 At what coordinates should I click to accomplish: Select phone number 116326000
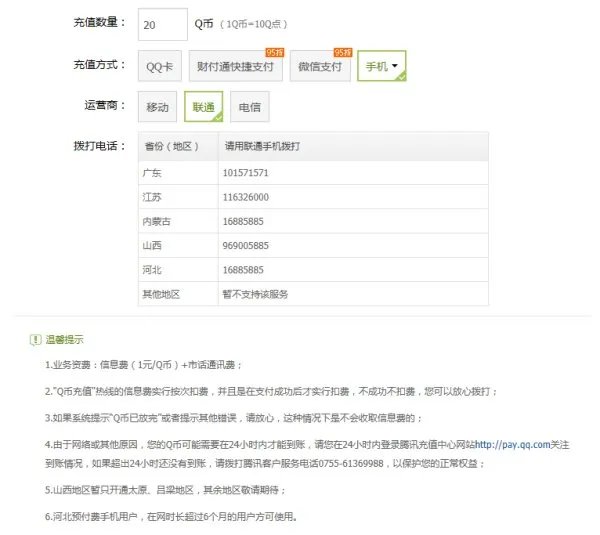(x=246, y=197)
